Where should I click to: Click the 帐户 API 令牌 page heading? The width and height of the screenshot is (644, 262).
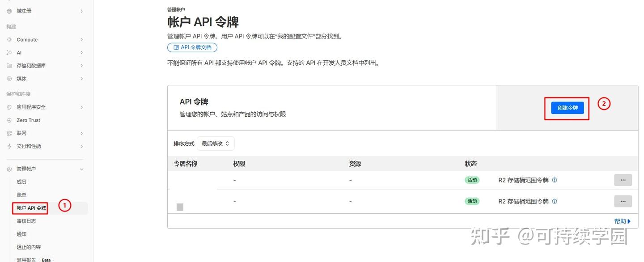click(203, 22)
